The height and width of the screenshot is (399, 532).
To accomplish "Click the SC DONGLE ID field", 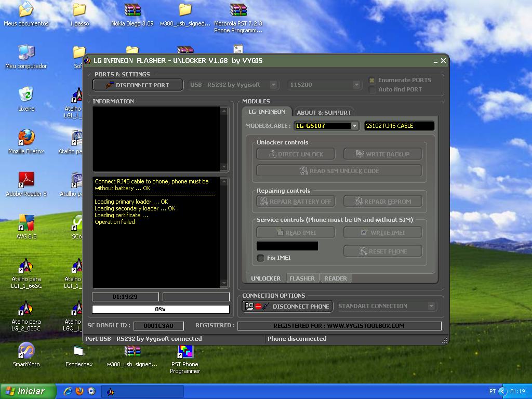I will 158,326.
